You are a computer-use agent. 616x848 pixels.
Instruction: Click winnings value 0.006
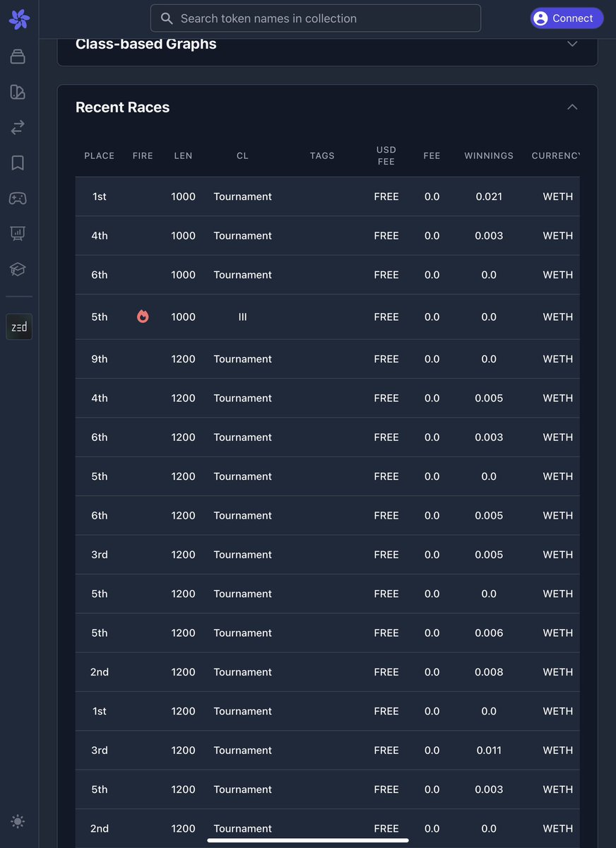(489, 633)
